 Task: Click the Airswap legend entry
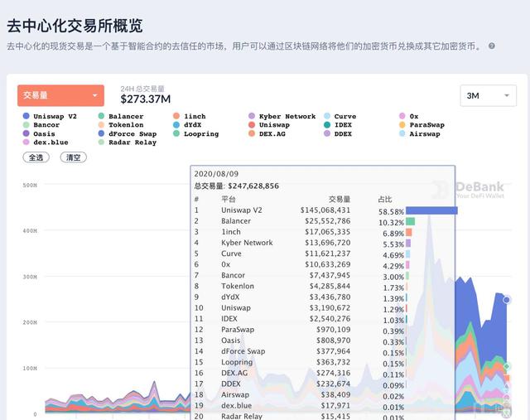(x=420, y=133)
